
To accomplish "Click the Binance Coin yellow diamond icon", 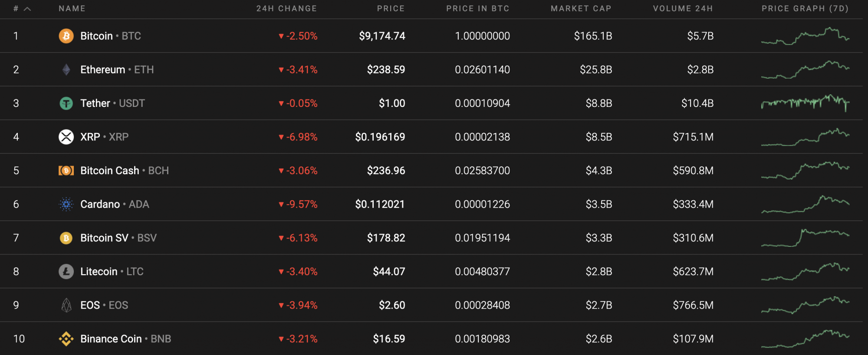I will click(66, 339).
